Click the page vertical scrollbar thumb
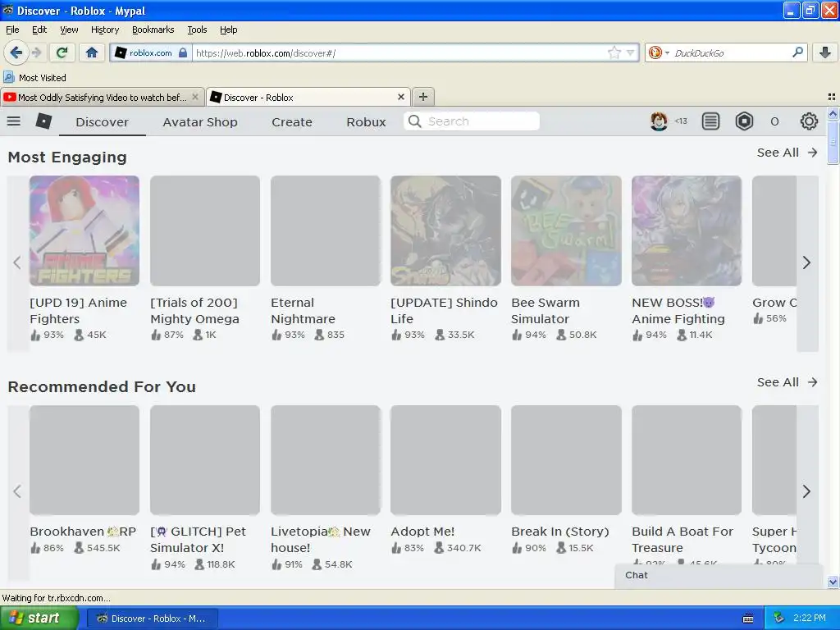This screenshot has height=630, width=840. (x=833, y=141)
